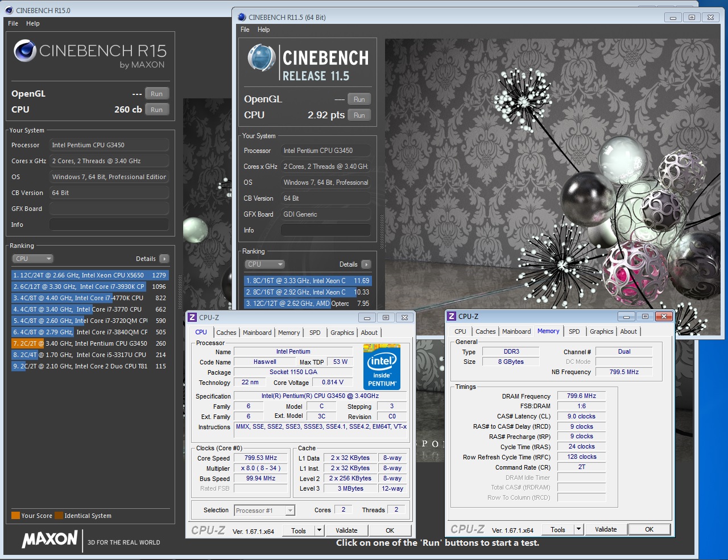Select Core i5-3317U ranking row scoring 214
The width and height of the screenshot is (728, 560).
pos(90,355)
